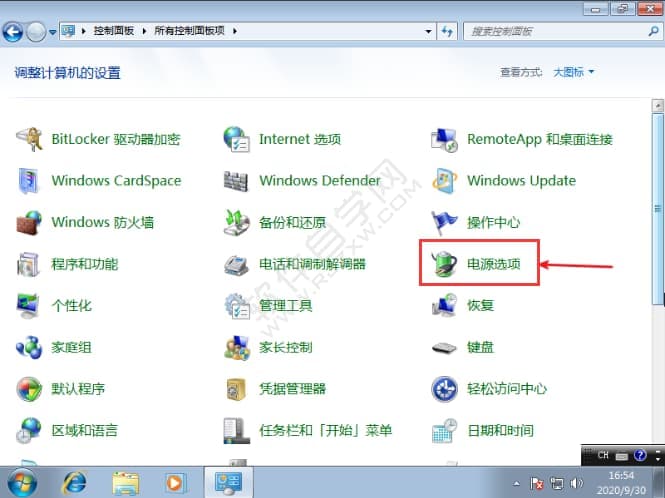Click the Windows Defender icon
Screen dimensions: 665x498
(x=237, y=181)
